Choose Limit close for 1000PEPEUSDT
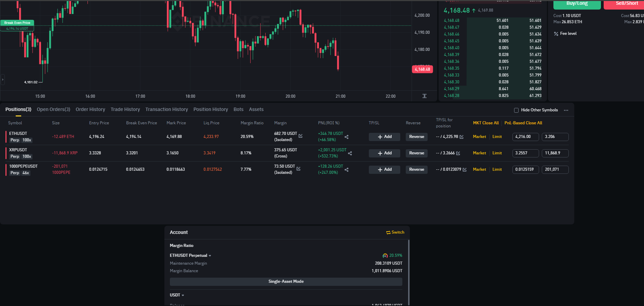The image size is (644, 306). pos(497,169)
